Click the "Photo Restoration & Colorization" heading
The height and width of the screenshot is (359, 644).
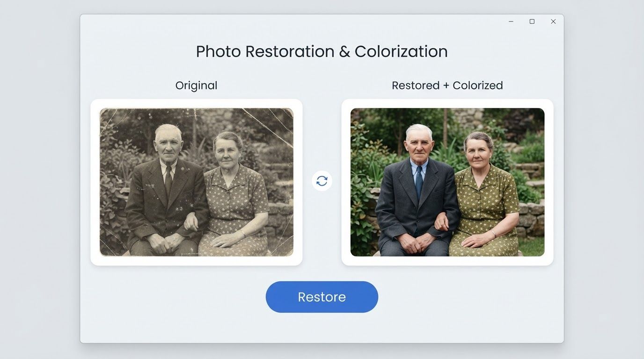pos(322,51)
